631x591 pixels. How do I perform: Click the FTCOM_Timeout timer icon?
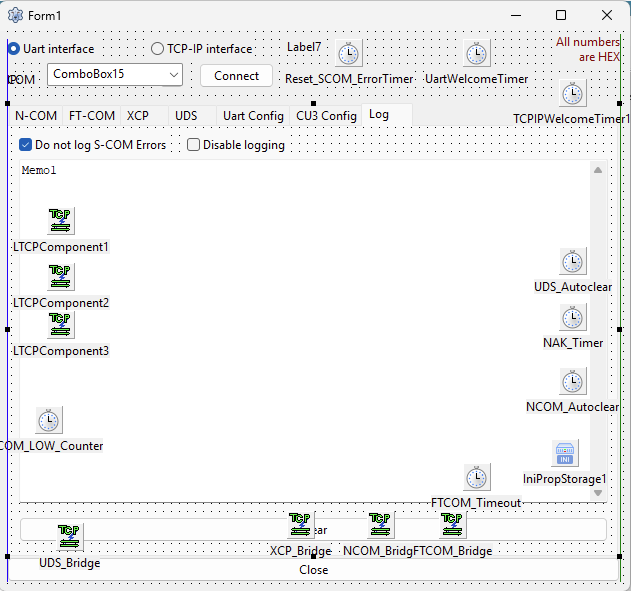pos(477,478)
